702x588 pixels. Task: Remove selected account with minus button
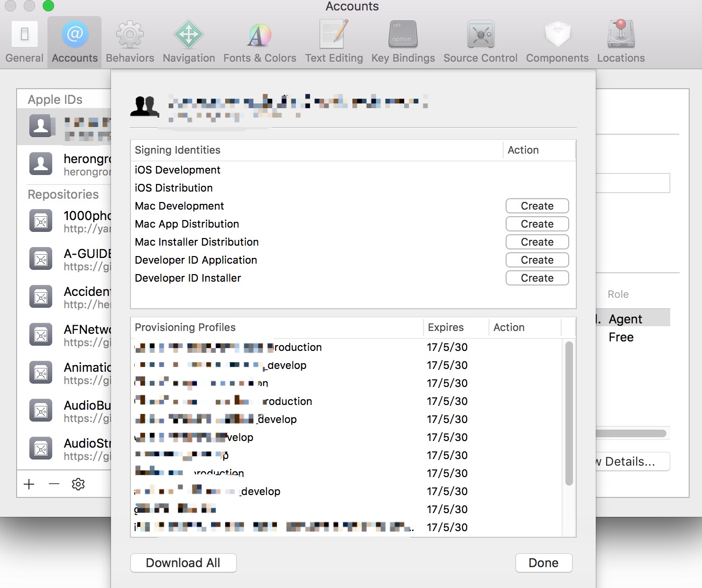pyautogui.click(x=54, y=484)
